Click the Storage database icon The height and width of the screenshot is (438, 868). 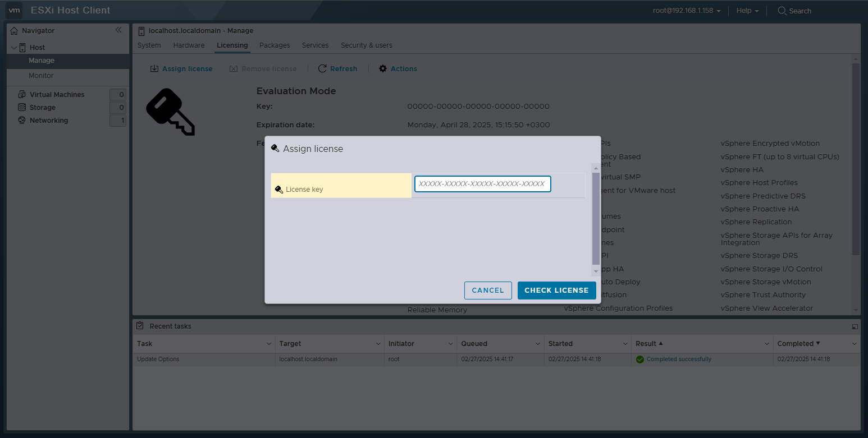(22, 107)
